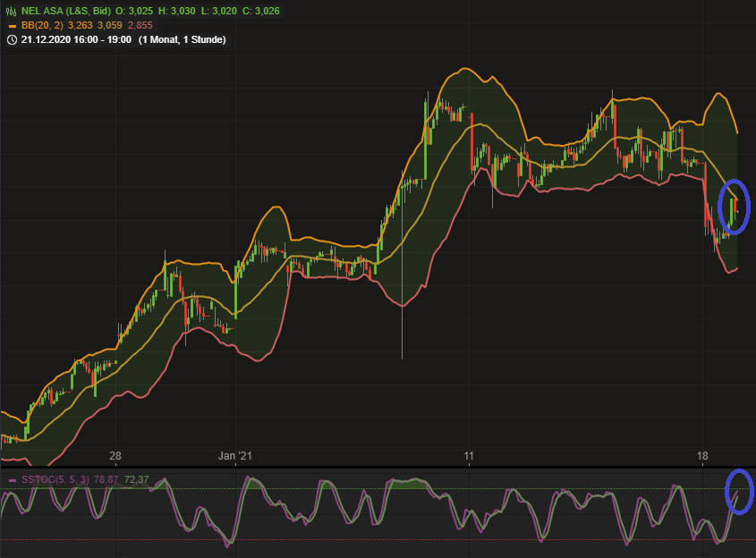The width and height of the screenshot is (756, 558).
Task: Click the candlestick chart type icon
Action: click(11, 10)
